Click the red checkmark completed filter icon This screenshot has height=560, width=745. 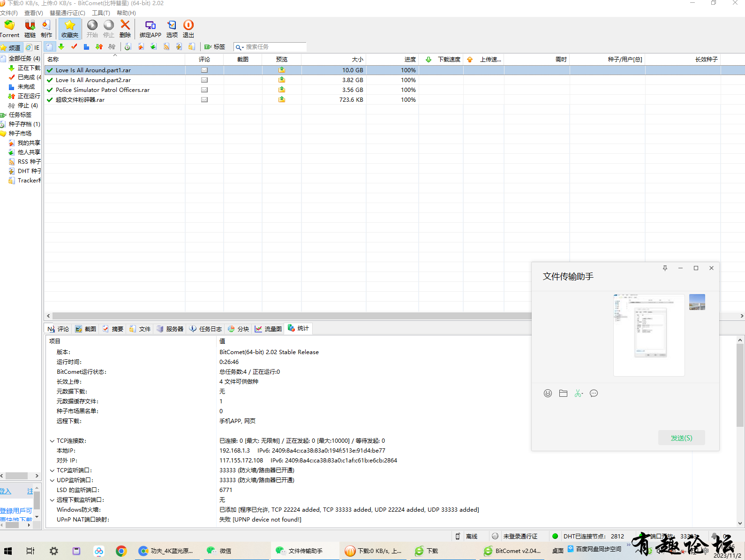(x=74, y=47)
